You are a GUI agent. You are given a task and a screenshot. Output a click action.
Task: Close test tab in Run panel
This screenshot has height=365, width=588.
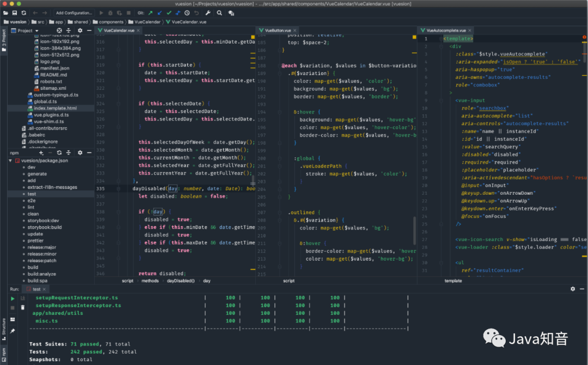[x=44, y=289]
